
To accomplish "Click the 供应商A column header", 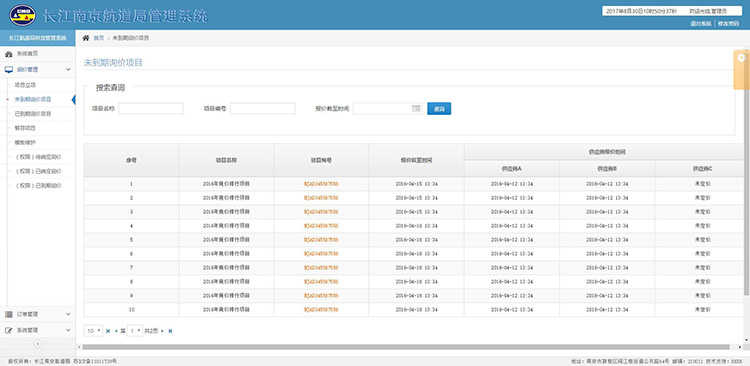I will coord(511,169).
